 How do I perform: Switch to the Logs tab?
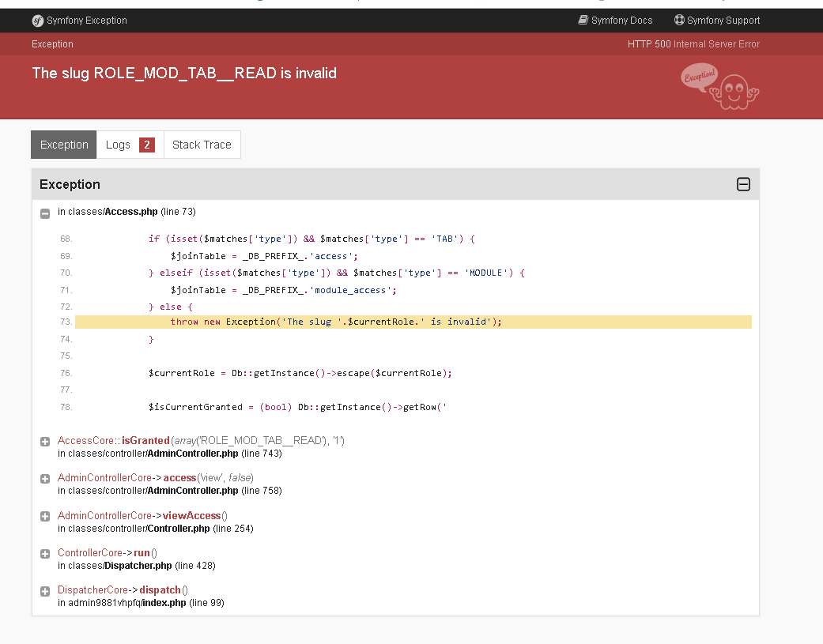tap(130, 145)
